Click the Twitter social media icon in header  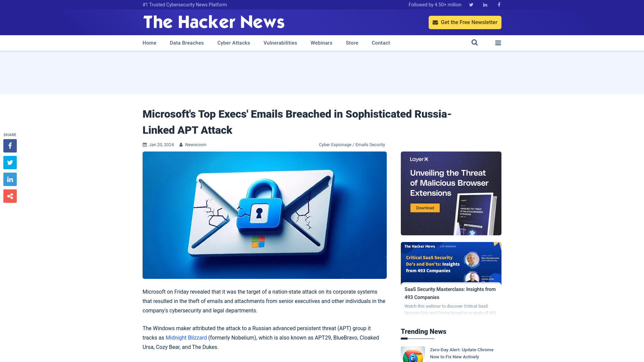pyautogui.click(x=471, y=4)
